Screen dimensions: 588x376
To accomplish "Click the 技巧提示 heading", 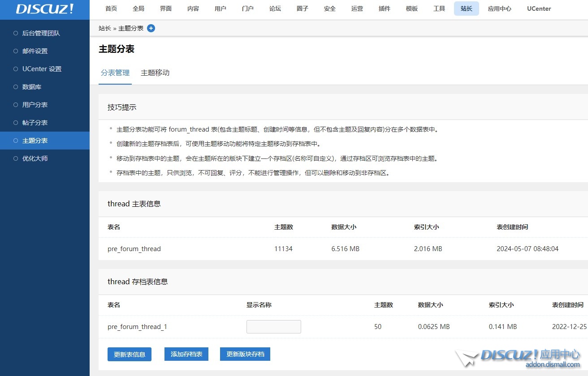I will pyautogui.click(x=122, y=107).
